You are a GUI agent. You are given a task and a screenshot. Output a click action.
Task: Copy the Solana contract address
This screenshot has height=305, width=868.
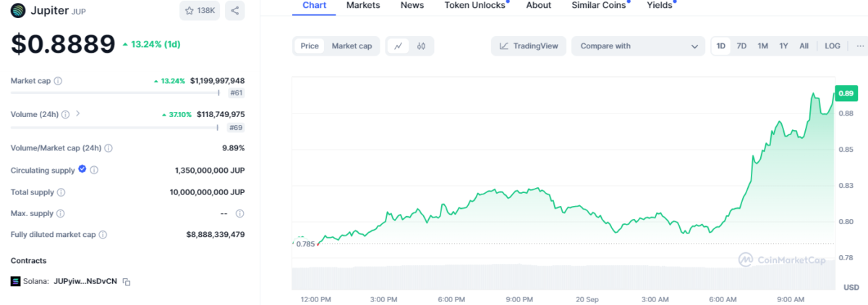pyautogui.click(x=126, y=281)
